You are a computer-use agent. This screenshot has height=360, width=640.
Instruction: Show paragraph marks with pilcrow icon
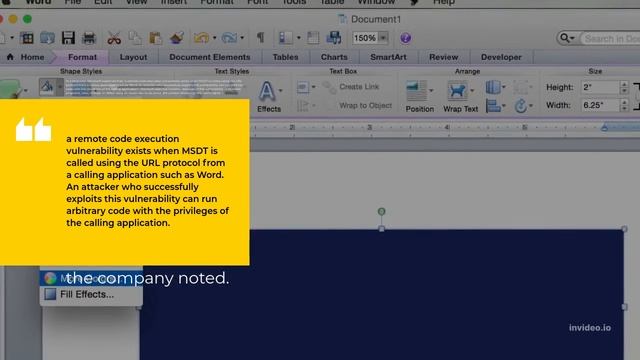coord(260,38)
